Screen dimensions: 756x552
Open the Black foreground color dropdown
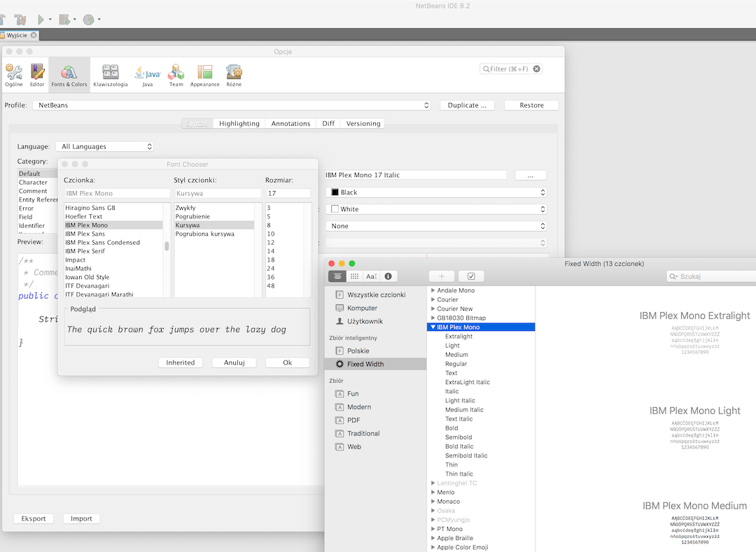click(x=435, y=192)
